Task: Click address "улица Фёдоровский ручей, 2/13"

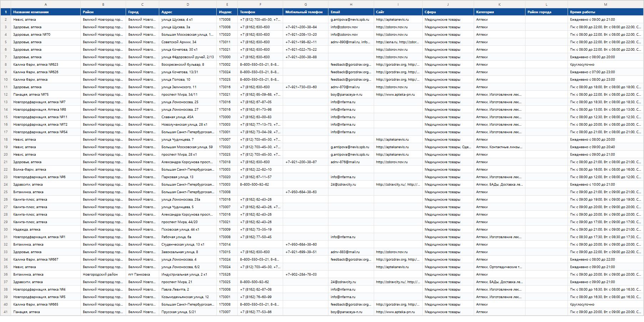Action: [188, 57]
